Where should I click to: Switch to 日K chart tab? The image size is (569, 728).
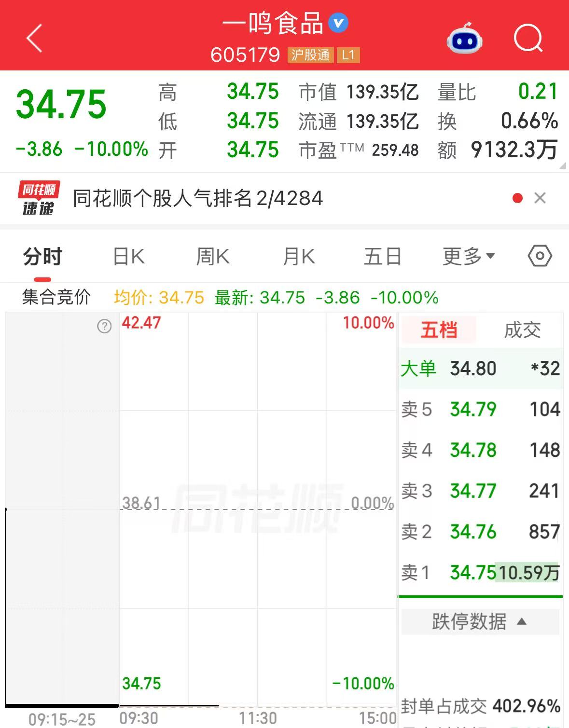click(x=128, y=256)
